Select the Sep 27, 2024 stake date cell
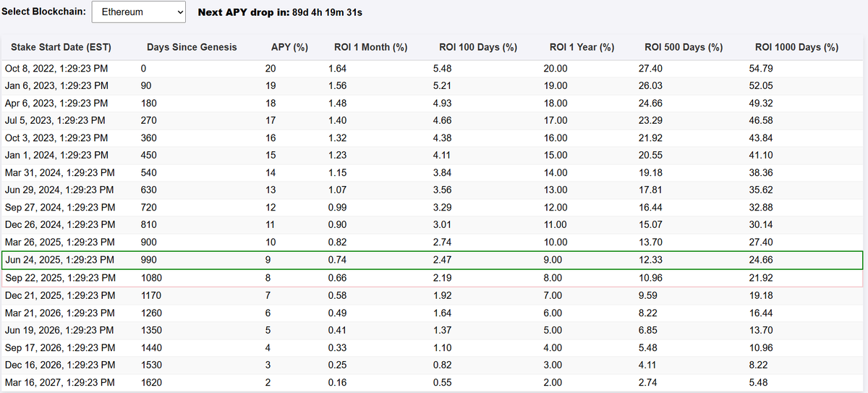 pos(60,208)
